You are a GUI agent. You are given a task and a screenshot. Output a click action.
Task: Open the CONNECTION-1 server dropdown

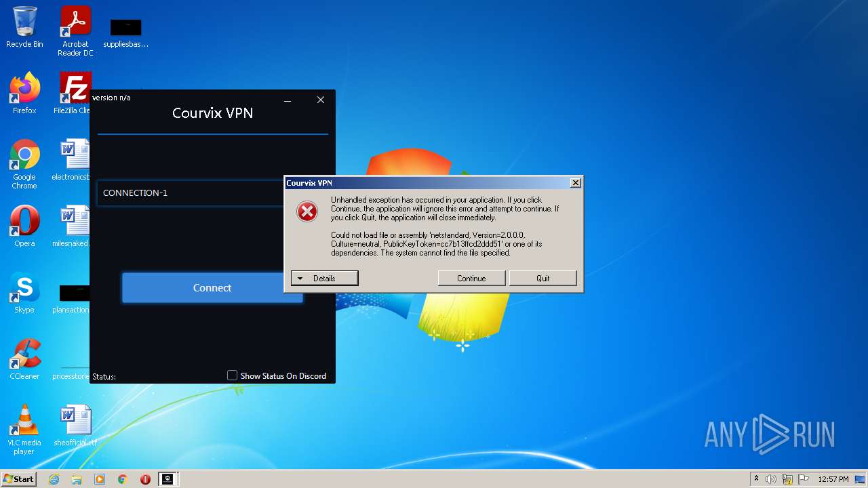pyautogui.click(x=191, y=193)
